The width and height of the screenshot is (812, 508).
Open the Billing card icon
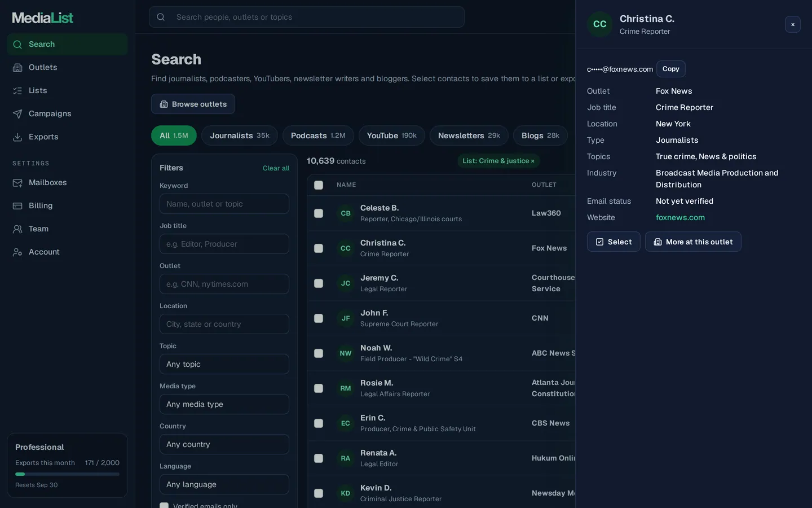coord(17,205)
